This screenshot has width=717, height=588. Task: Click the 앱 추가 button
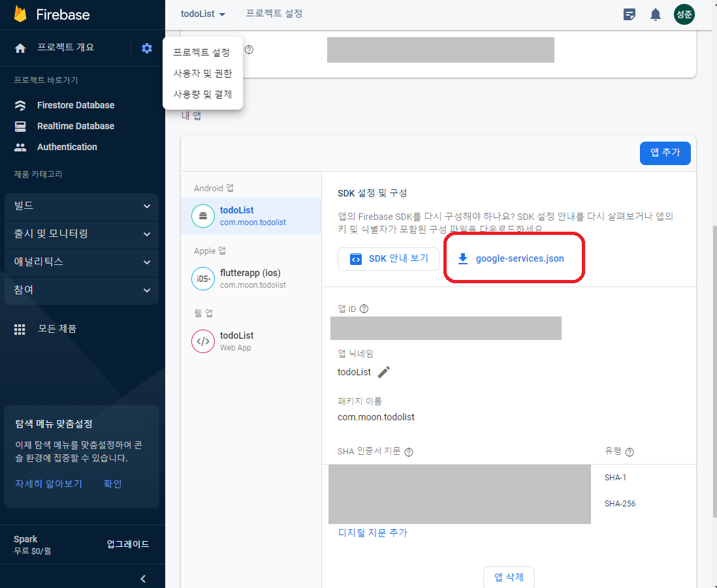pos(665,153)
